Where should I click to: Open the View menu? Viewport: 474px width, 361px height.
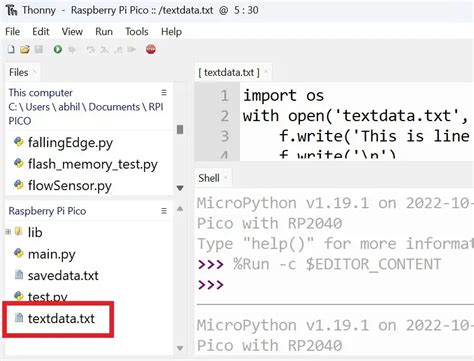(x=72, y=32)
